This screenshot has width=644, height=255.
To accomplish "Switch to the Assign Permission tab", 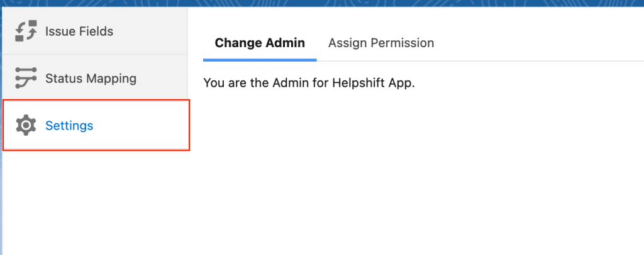I will (x=381, y=43).
